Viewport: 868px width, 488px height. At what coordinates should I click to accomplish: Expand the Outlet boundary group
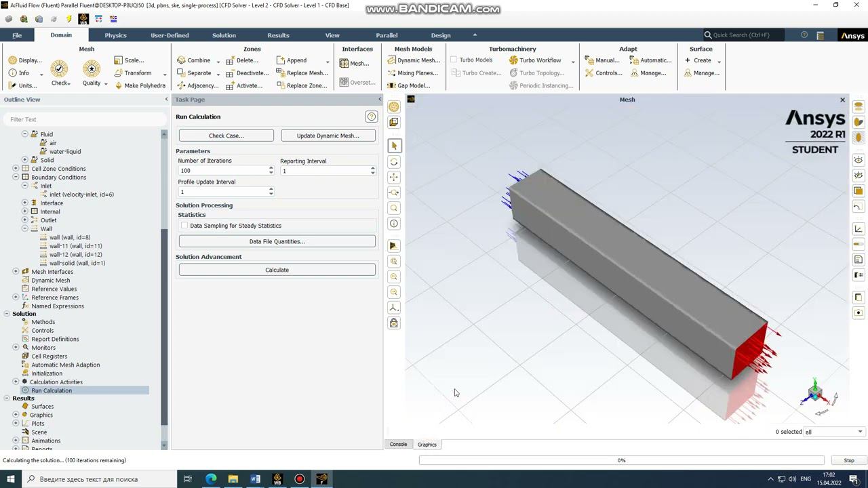(x=25, y=220)
